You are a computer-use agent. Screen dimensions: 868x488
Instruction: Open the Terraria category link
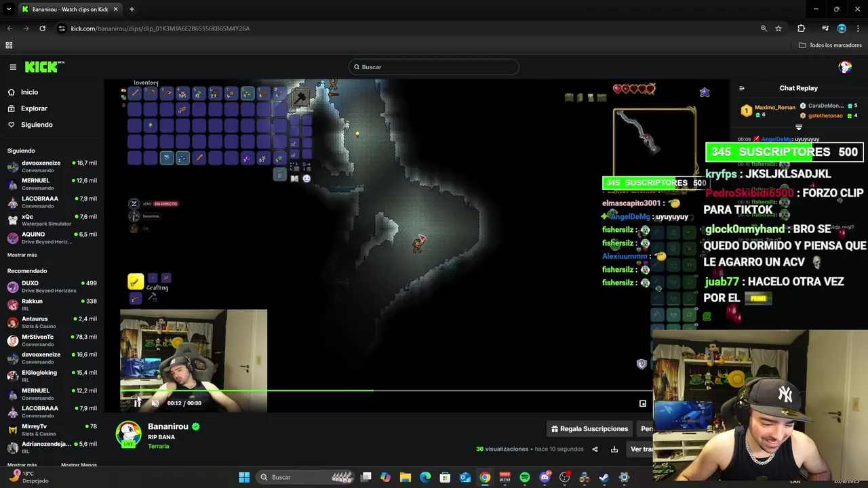pyautogui.click(x=159, y=446)
